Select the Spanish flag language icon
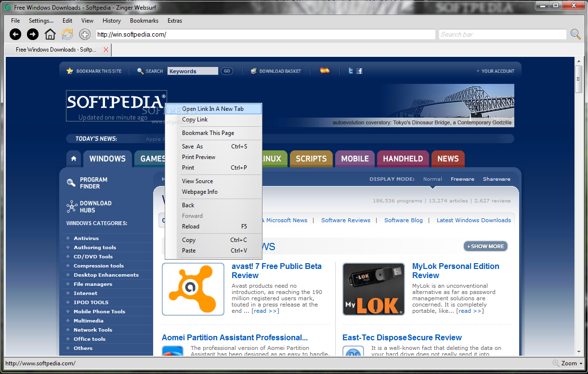The width and height of the screenshot is (588, 374). 325,71
